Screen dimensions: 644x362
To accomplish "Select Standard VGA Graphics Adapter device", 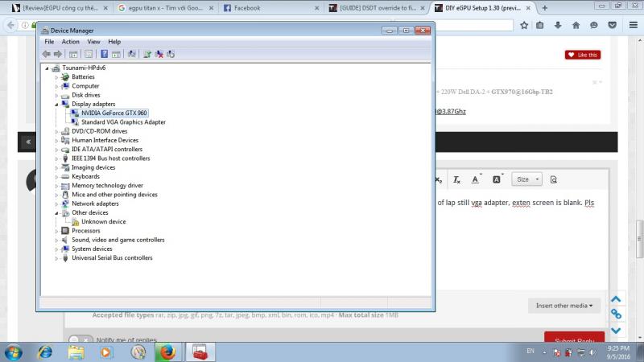I will [x=123, y=122].
